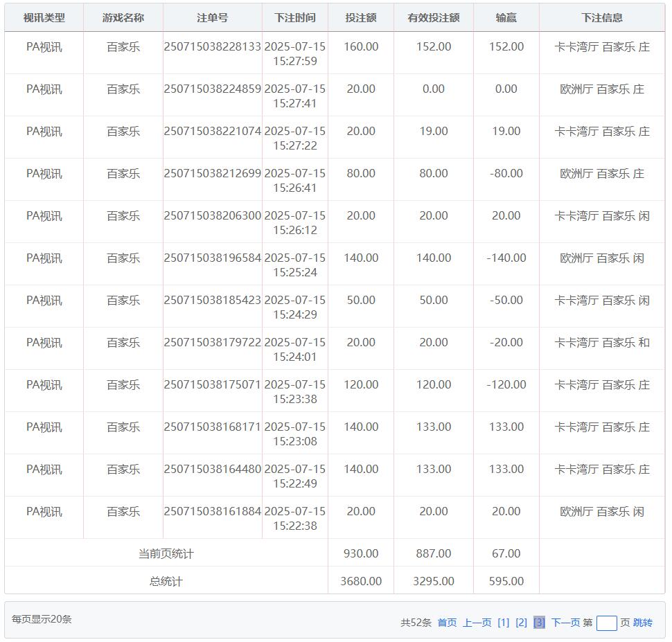Select highlighted page [3] link

pos(539,623)
